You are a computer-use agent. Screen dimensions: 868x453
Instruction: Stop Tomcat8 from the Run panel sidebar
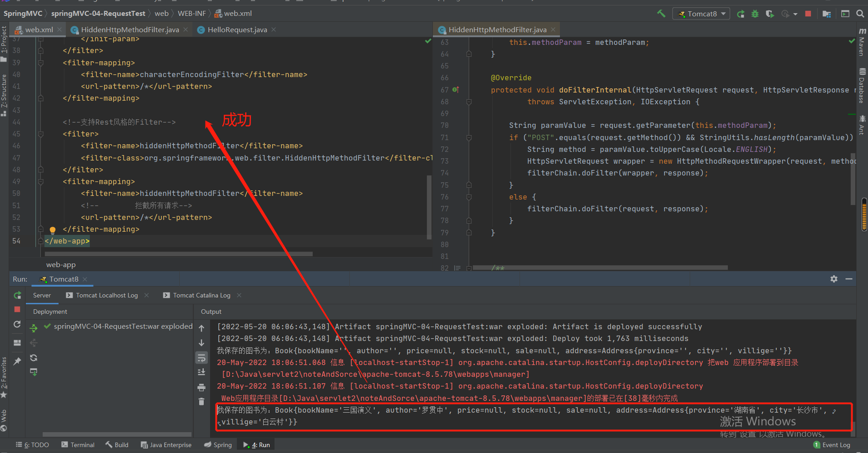(17, 309)
